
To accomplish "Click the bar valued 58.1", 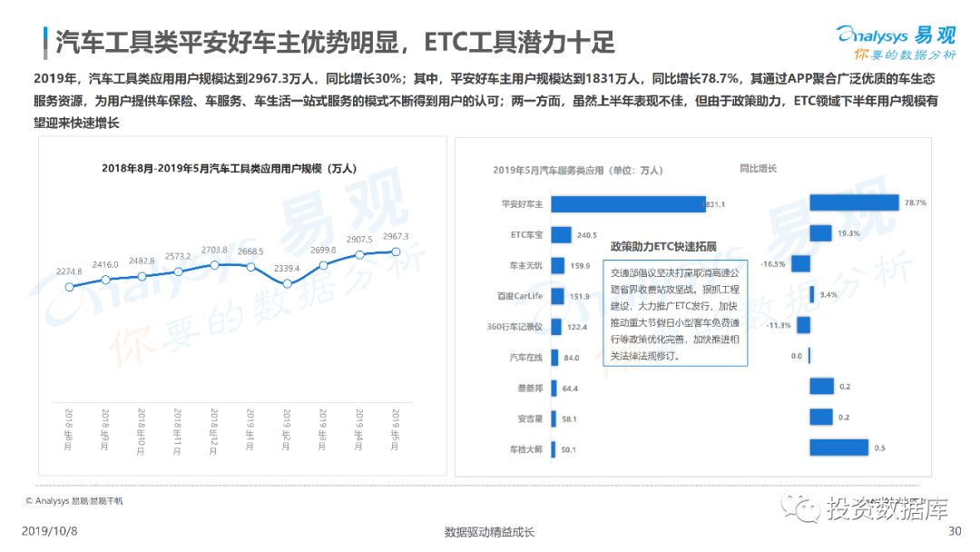I will 554,419.
